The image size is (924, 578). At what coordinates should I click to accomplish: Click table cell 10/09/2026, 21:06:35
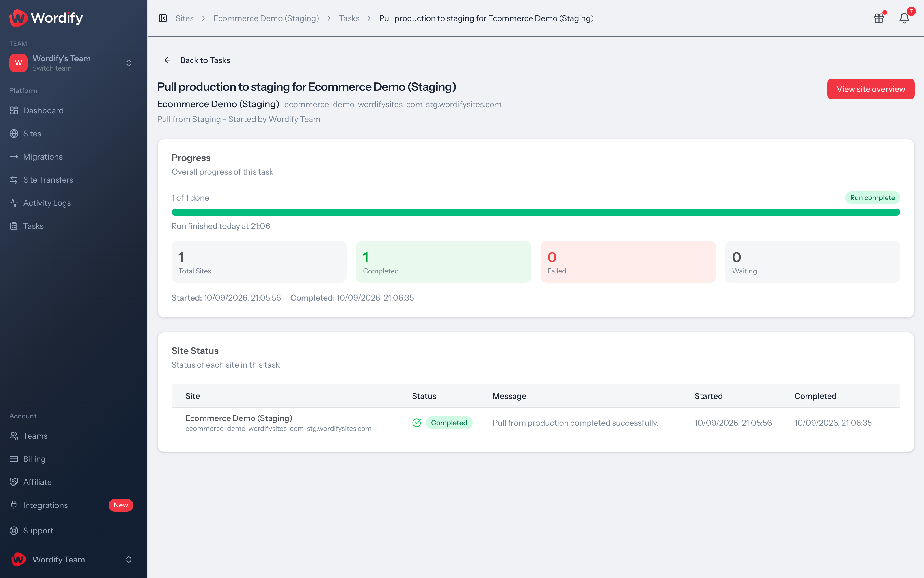point(833,423)
